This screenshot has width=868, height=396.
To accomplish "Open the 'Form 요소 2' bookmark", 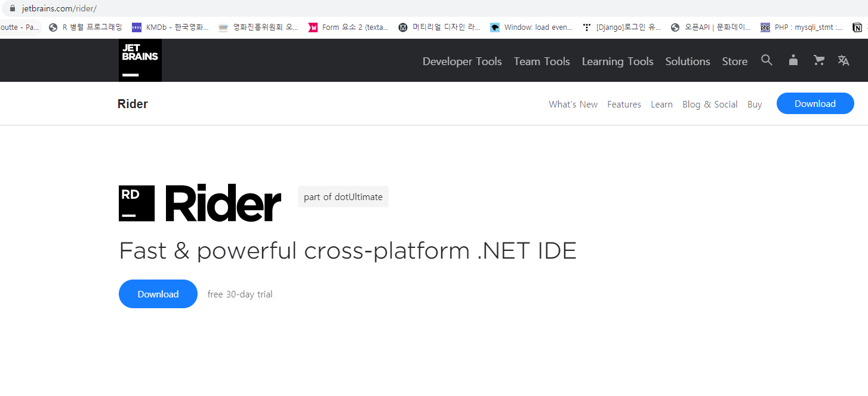I will coord(349,27).
